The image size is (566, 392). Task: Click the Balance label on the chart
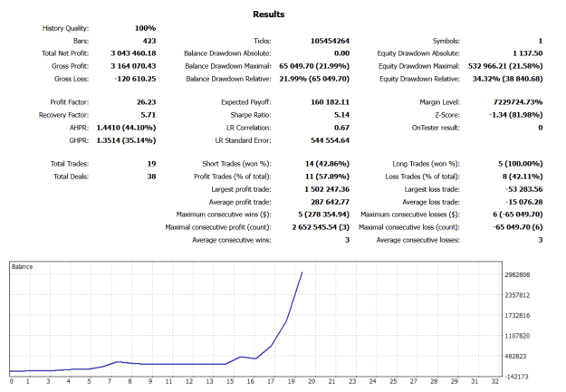click(22, 267)
